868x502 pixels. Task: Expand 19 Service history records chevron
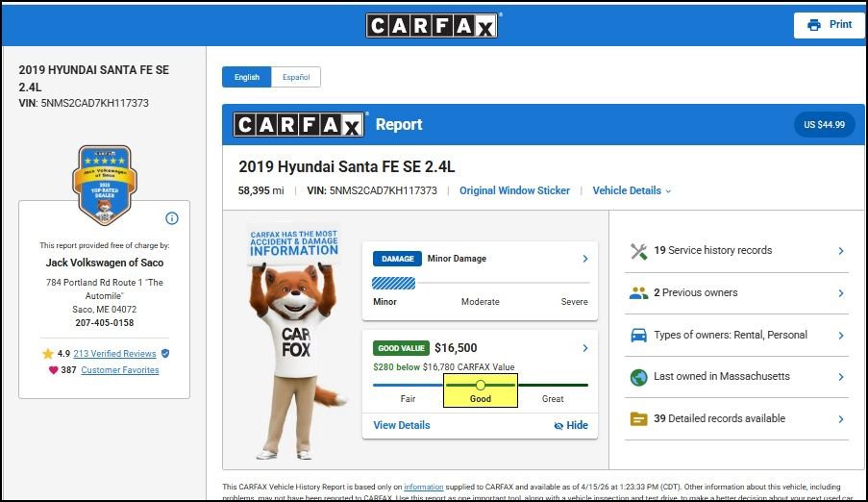pos(841,251)
